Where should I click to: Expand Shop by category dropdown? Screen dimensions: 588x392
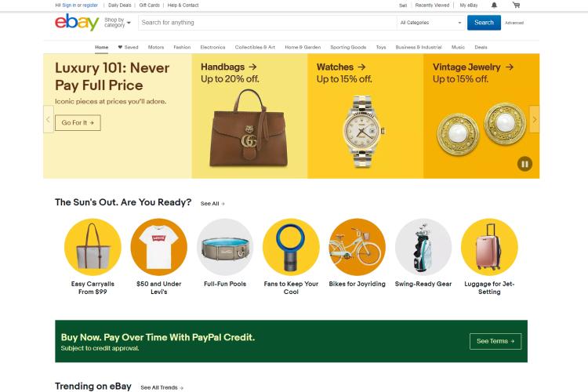pos(118,23)
